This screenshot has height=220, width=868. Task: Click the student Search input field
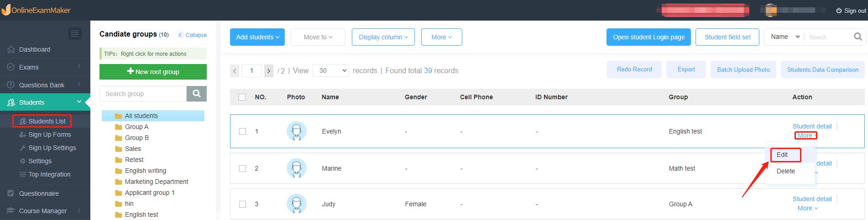pos(828,37)
